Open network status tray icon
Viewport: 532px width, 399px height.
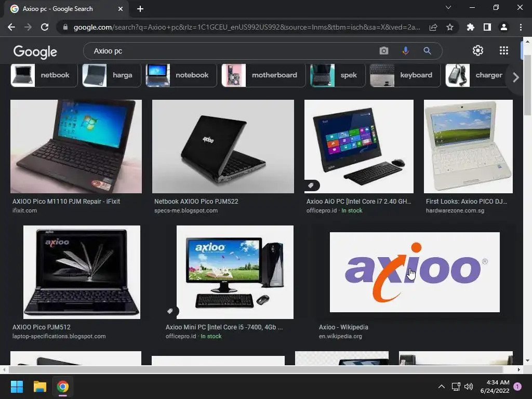[x=456, y=387]
